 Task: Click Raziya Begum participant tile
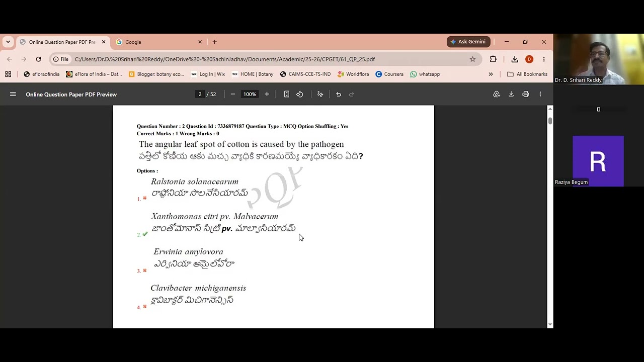click(x=598, y=161)
